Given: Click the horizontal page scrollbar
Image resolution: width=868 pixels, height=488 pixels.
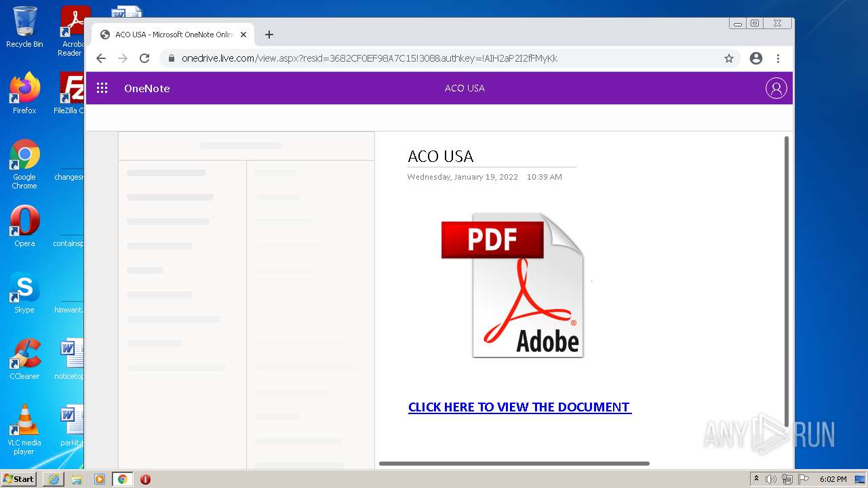Looking at the screenshot, I should [x=514, y=464].
